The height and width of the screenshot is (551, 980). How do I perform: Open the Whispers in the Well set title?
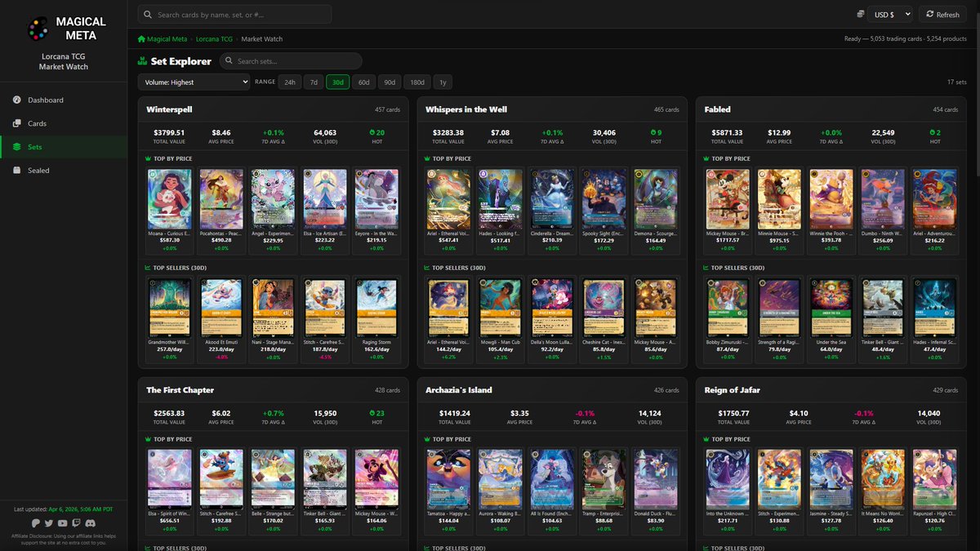coord(468,109)
